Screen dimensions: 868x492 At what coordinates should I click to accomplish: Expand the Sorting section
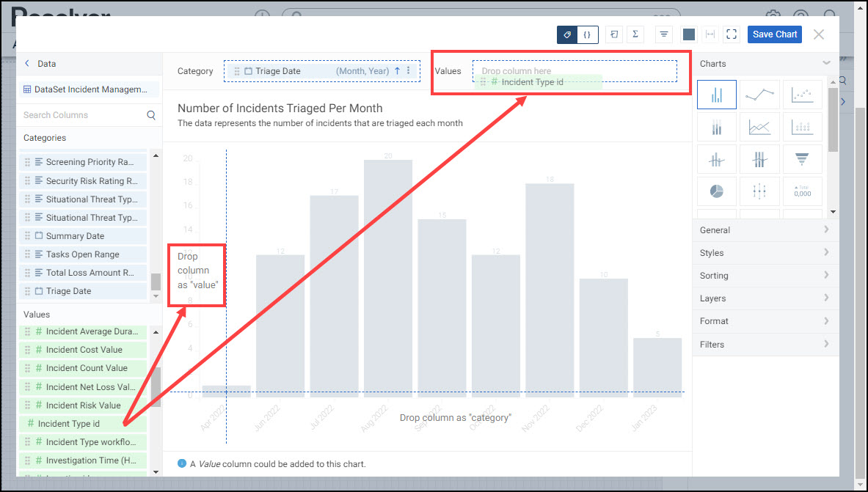[765, 276]
